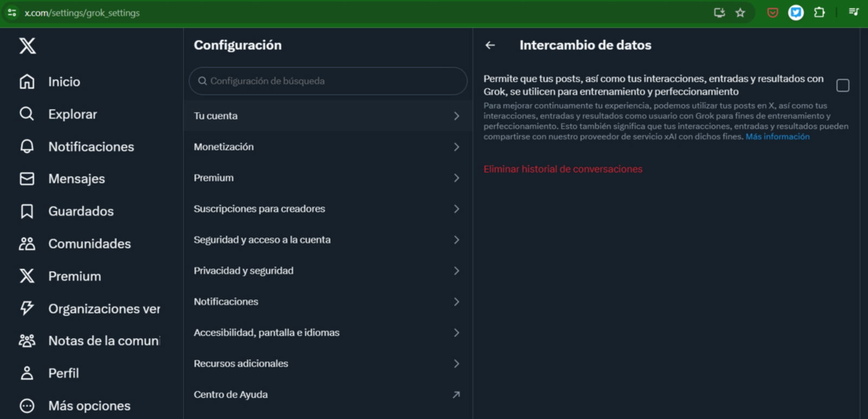Click the Intercambio de datos heading

click(585, 45)
